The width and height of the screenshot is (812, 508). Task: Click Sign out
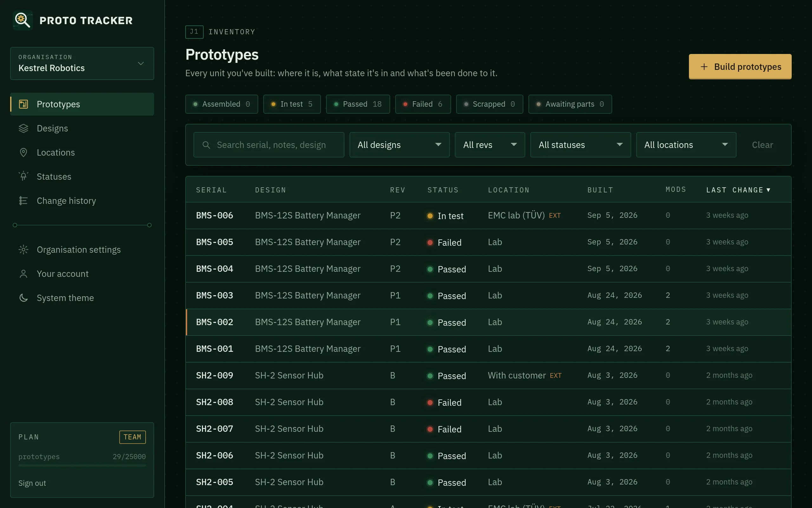[x=32, y=483]
